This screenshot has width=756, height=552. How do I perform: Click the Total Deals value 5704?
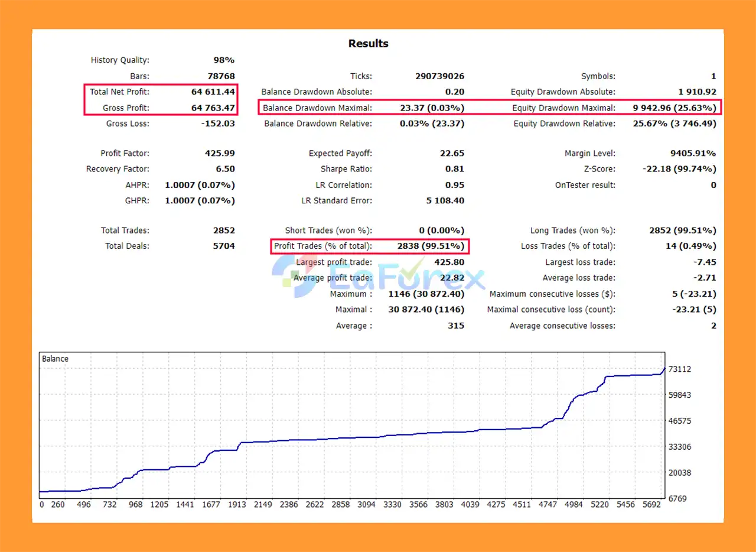tap(224, 246)
